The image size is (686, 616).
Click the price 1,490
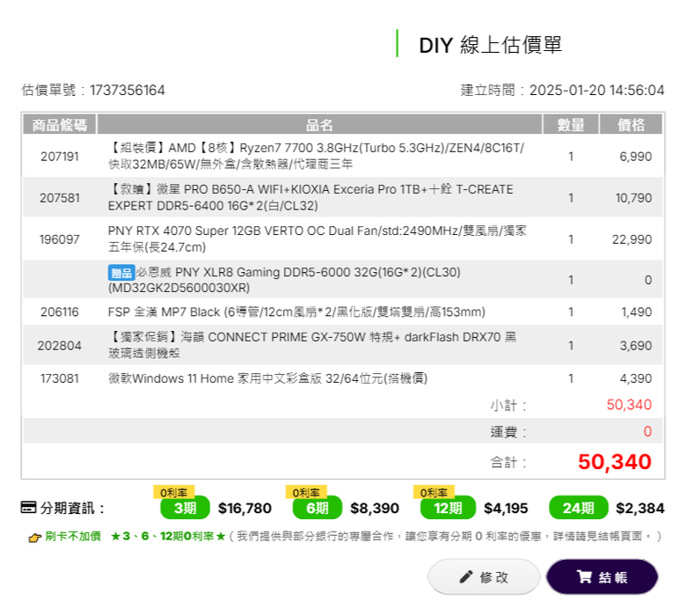click(637, 312)
